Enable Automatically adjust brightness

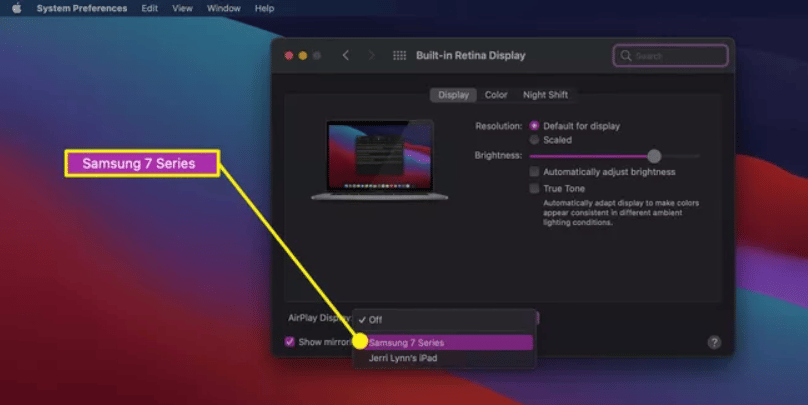point(534,172)
